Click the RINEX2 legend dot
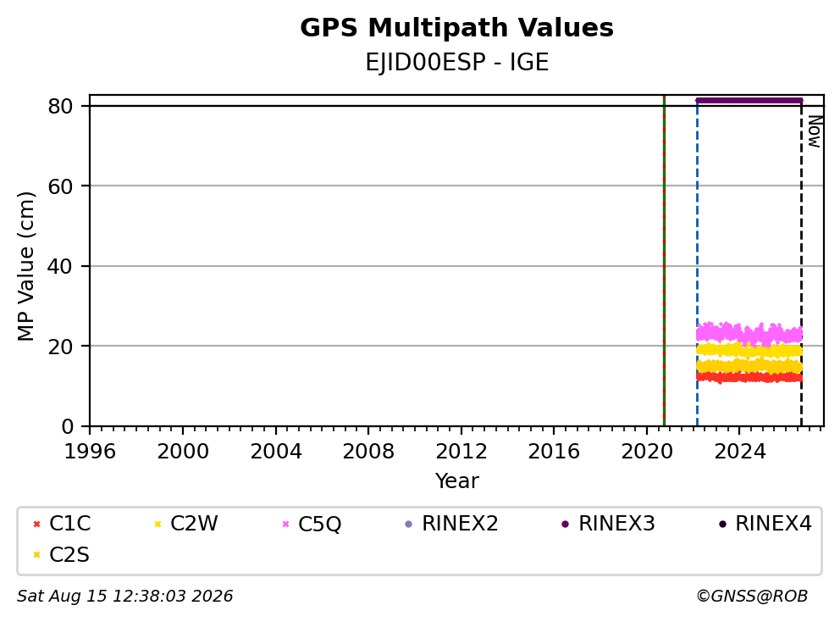Viewport: 840px width, 622px height. coord(409,524)
